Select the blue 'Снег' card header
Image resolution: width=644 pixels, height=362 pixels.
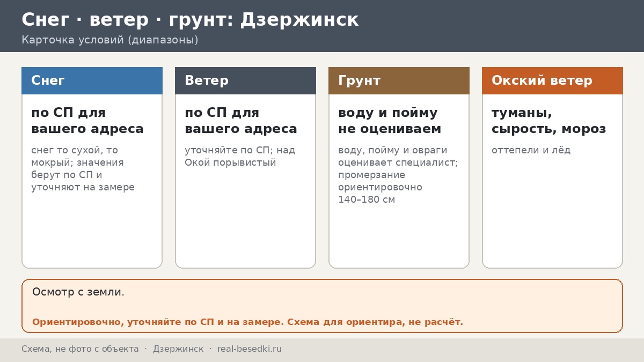point(92,80)
